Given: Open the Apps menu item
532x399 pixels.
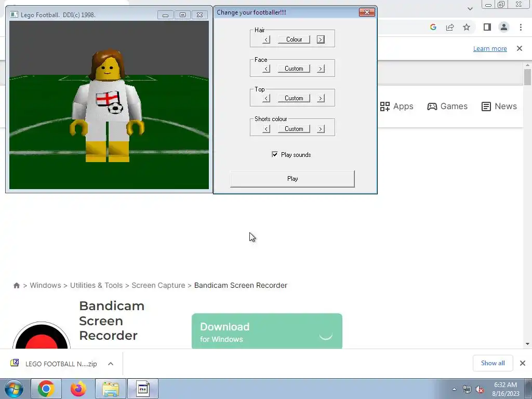Looking at the screenshot, I should click(396, 106).
